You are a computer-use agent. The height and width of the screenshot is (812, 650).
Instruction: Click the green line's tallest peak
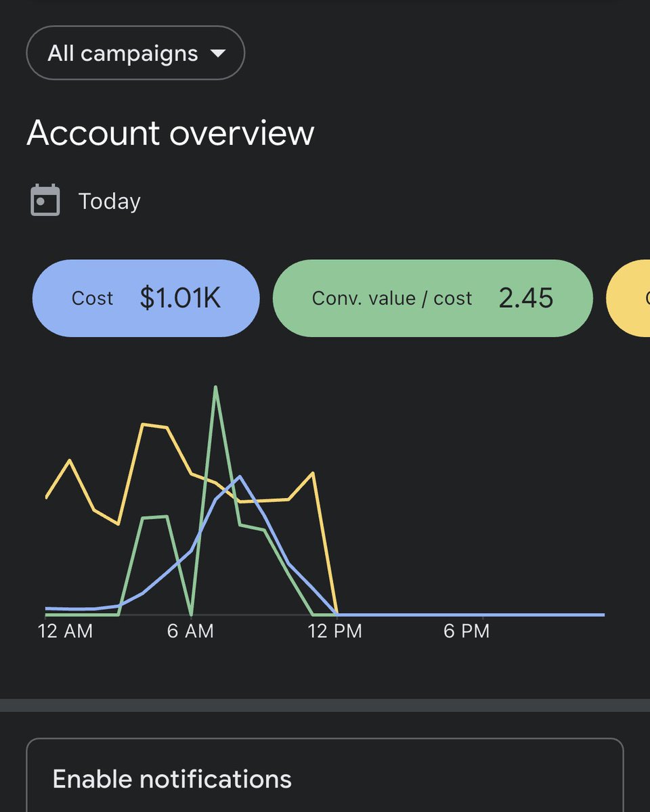click(215, 388)
